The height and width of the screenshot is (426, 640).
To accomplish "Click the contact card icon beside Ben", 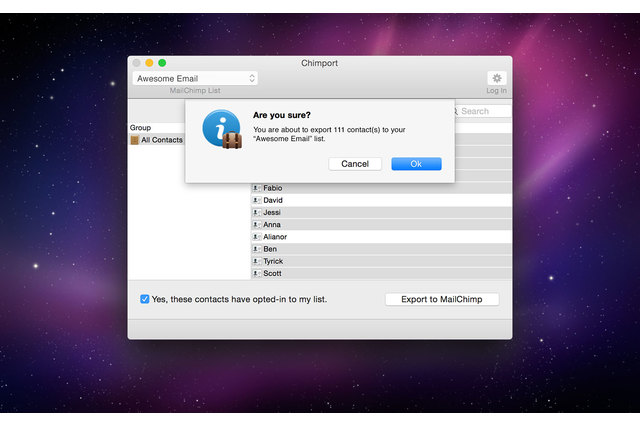I will pos(257,249).
